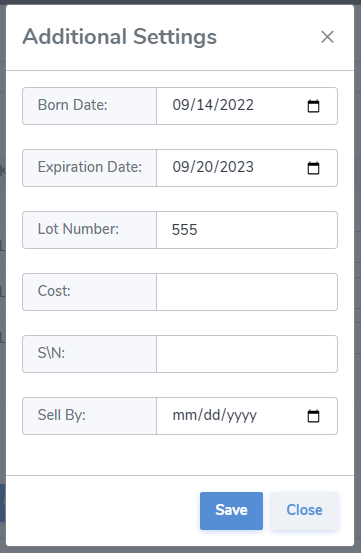Select the month 09 in Born Date
Viewport: 361px width, 553px height.
coord(180,105)
